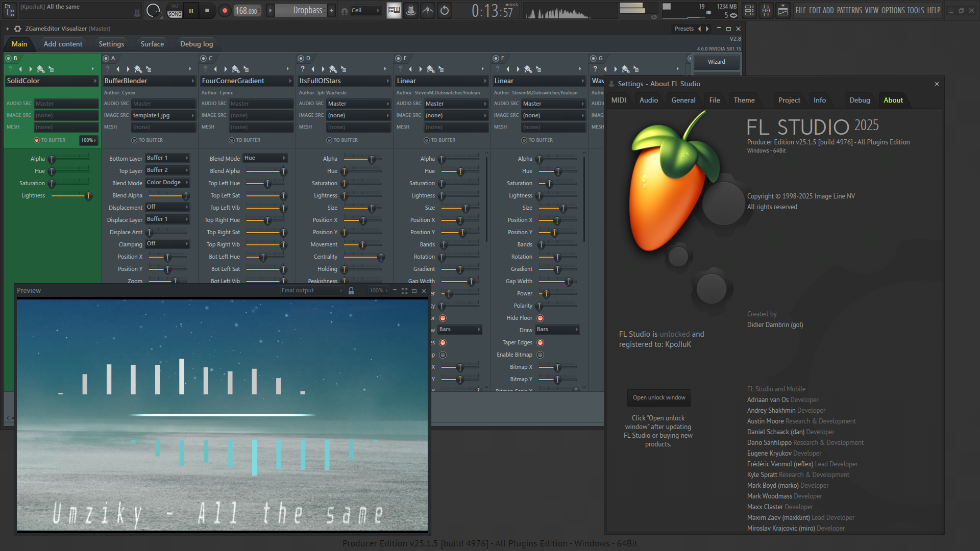Click the loop recording circular arrow icon
This screenshot has height=551, width=980.
click(x=445, y=10)
